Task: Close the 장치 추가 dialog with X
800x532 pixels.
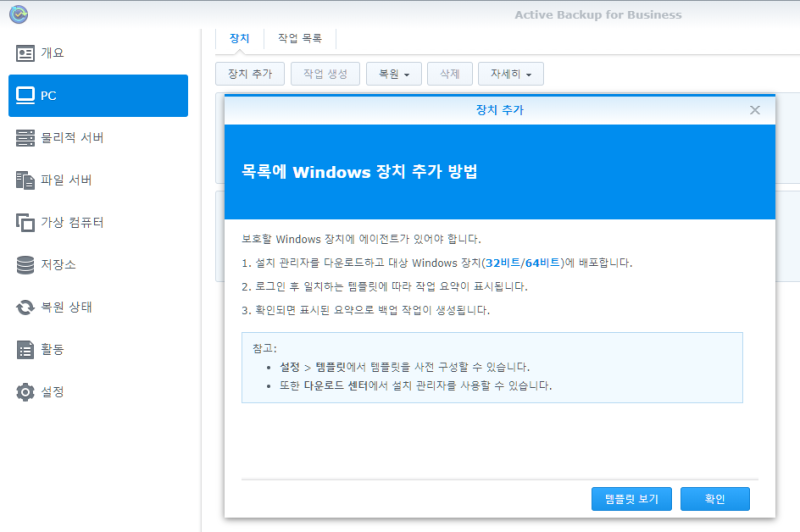Action: (x=755, y=110)
